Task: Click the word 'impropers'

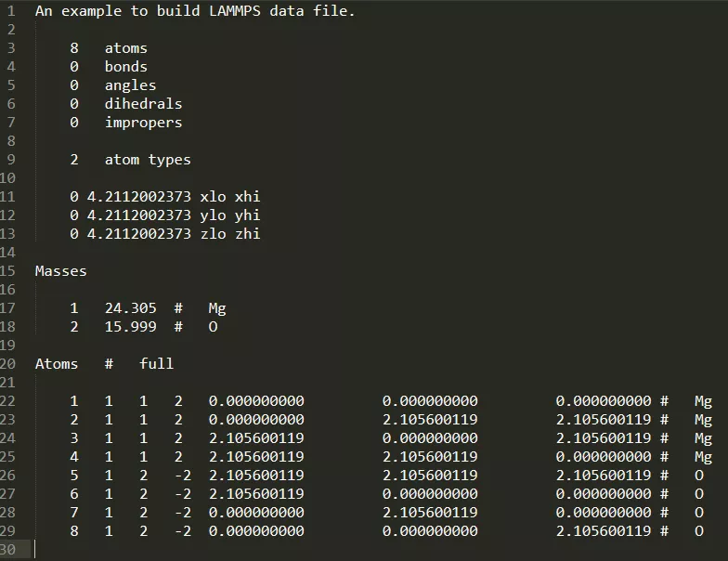Action: tap(143, 123)
